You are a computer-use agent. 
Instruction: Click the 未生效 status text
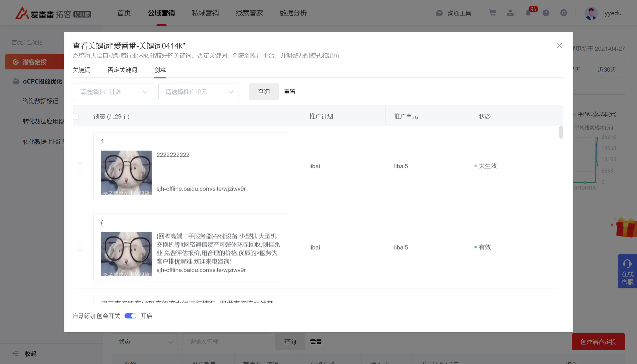(488, 166)
